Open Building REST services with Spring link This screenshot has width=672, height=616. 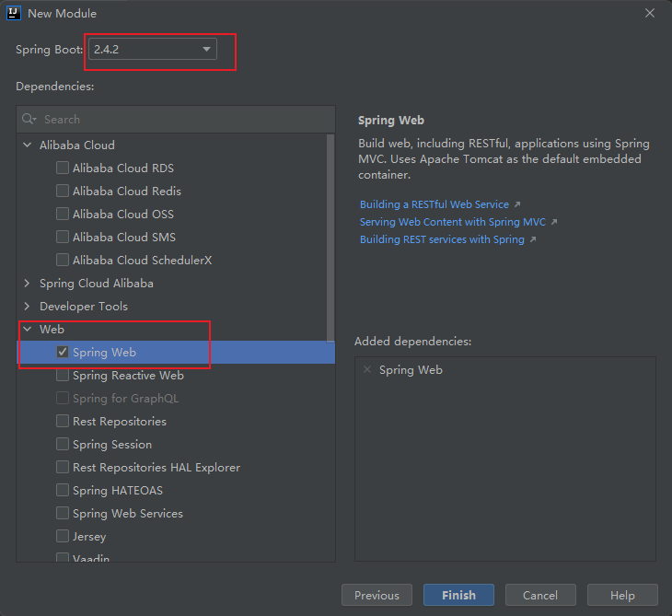(x=442, y=239)
